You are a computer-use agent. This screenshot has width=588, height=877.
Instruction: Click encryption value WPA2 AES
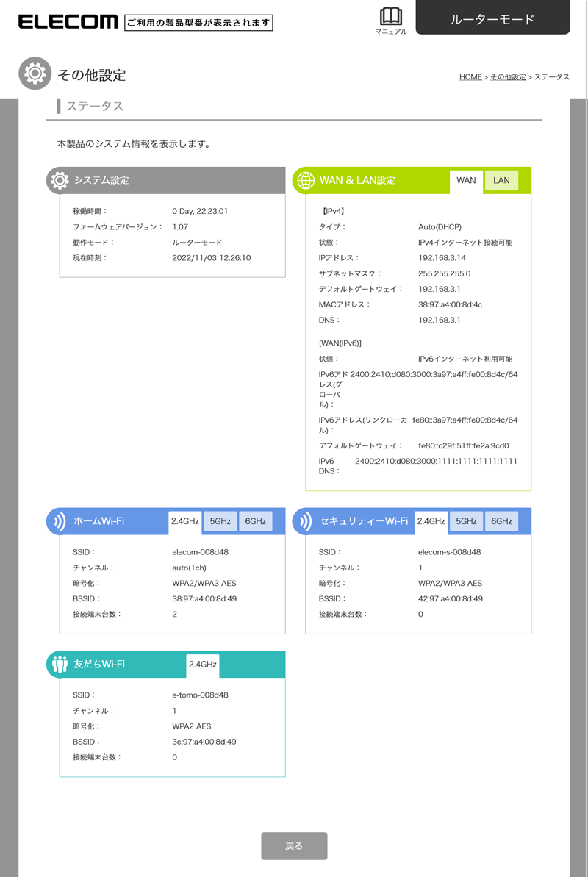point(192,726)
